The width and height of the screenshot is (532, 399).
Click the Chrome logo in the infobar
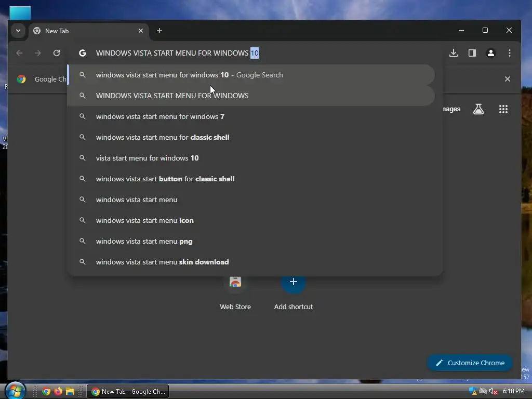21,79
